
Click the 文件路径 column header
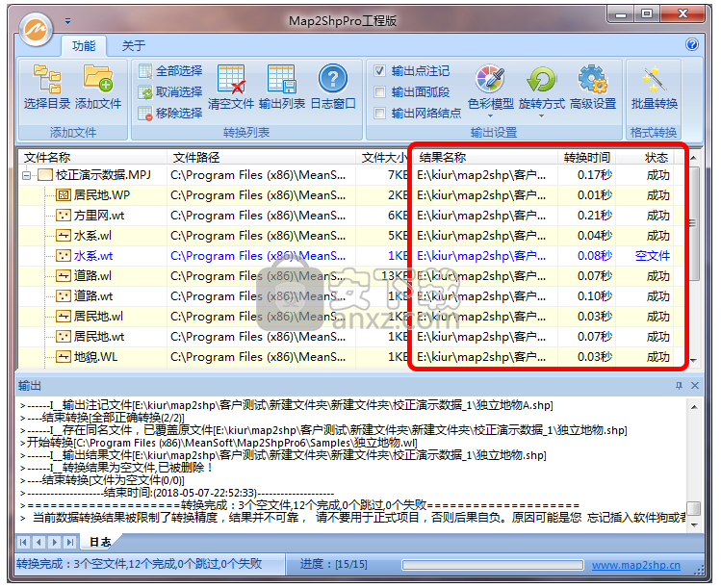[x=262, y=158]
